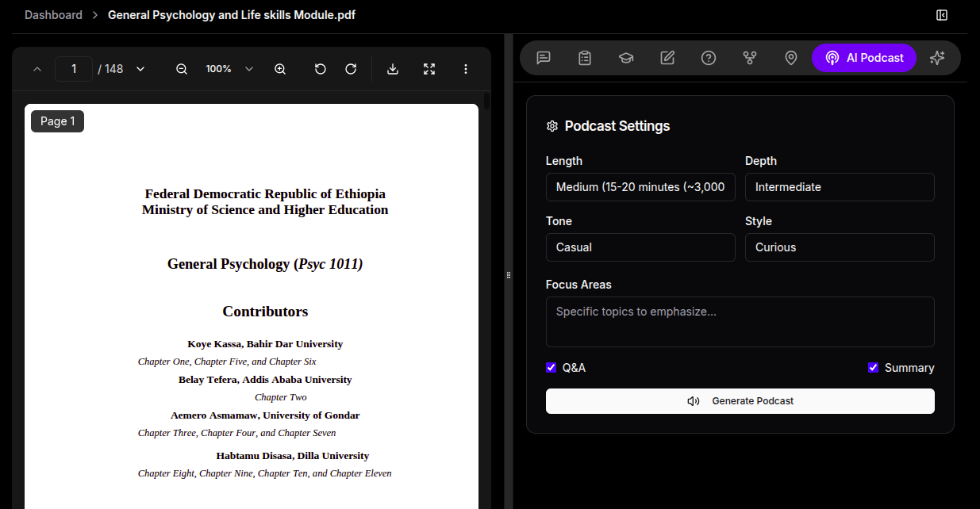
Task: Zoom out of the PDF
Action: pyautogui.click(x=182, y=69)
